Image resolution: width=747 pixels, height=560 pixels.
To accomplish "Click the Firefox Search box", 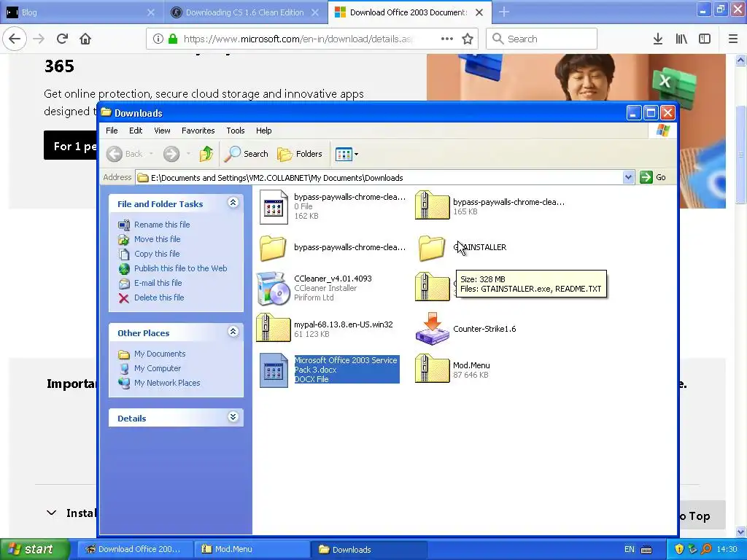I will tap(542, 39).
